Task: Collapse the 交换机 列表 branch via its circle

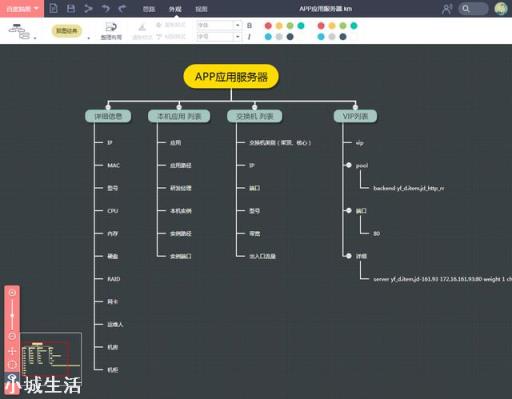Action: (x=255, y=107)
